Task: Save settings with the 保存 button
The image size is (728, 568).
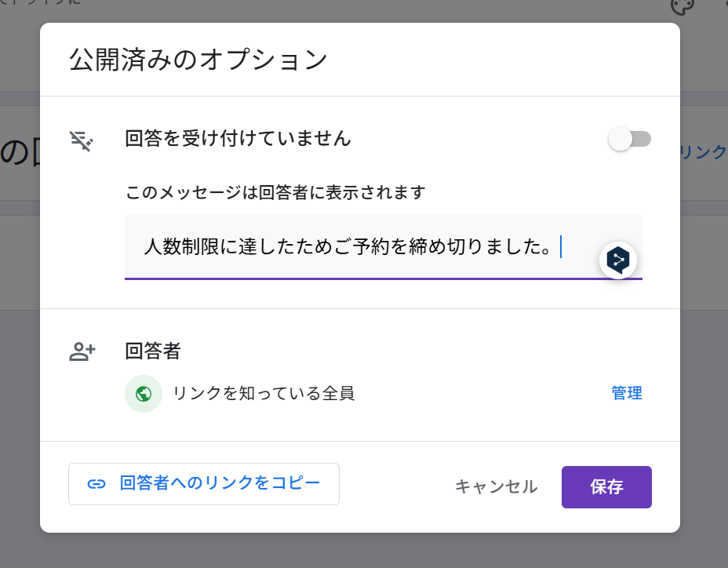Action: [607, 487]
